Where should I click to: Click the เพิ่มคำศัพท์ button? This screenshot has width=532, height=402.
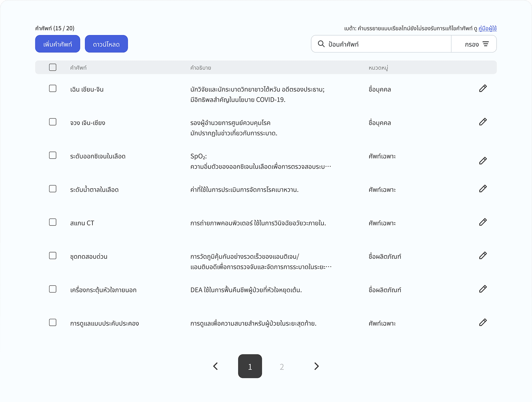pos(58,44)
